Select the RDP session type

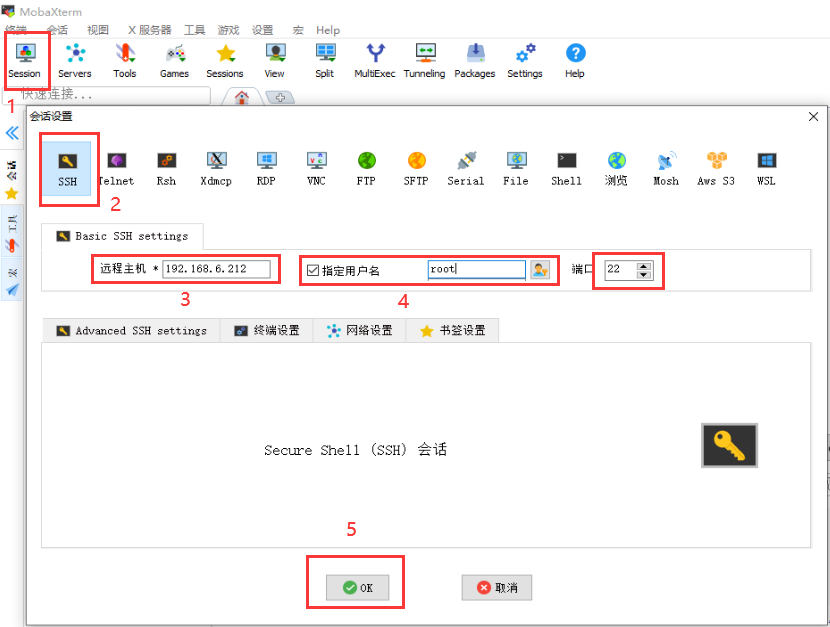[266, 169]
